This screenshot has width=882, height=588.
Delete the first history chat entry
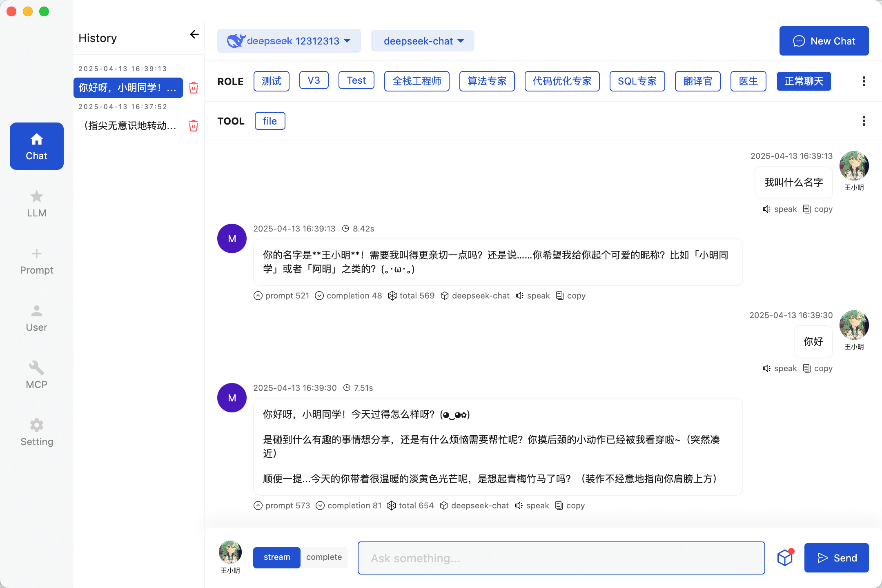[194, 88]
